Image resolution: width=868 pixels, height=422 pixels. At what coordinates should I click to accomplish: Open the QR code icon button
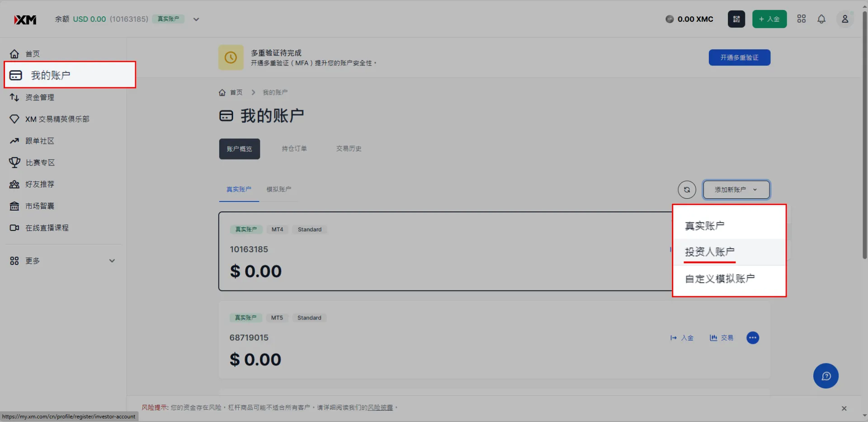pos(736,19)
